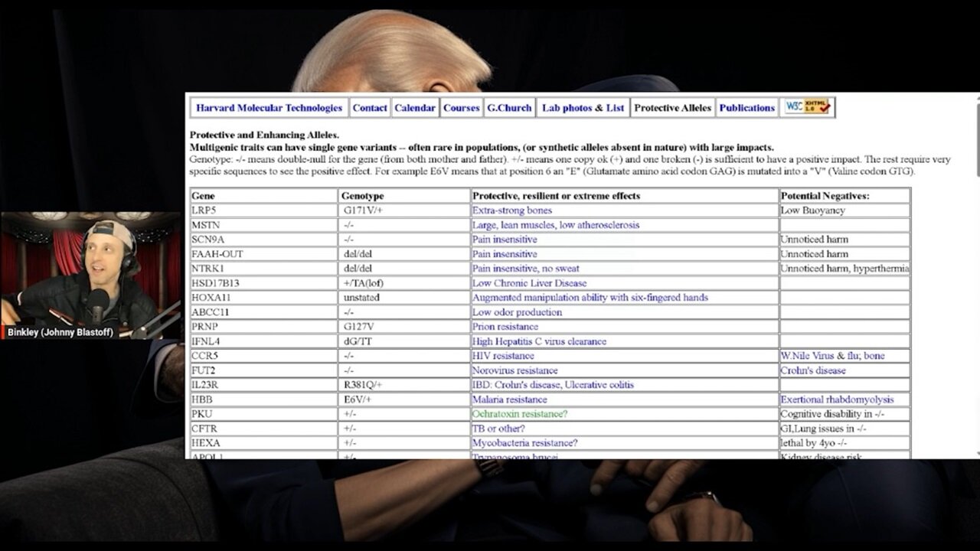Click the CCR5 gene cell
The width and height of the screenshot is (980, 551).
(264, 356)
